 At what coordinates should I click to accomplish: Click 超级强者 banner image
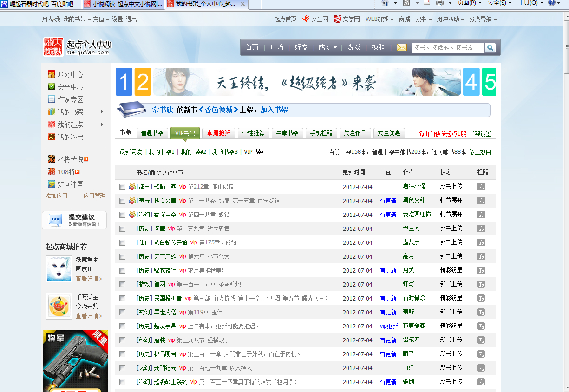[x=307, y=82]
